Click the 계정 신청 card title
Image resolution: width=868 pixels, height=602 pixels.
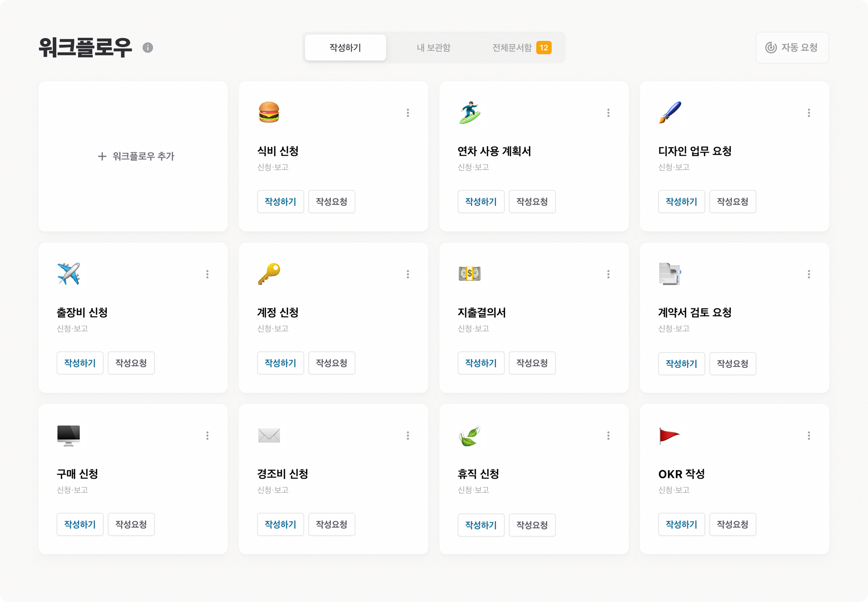click(278, 312)
